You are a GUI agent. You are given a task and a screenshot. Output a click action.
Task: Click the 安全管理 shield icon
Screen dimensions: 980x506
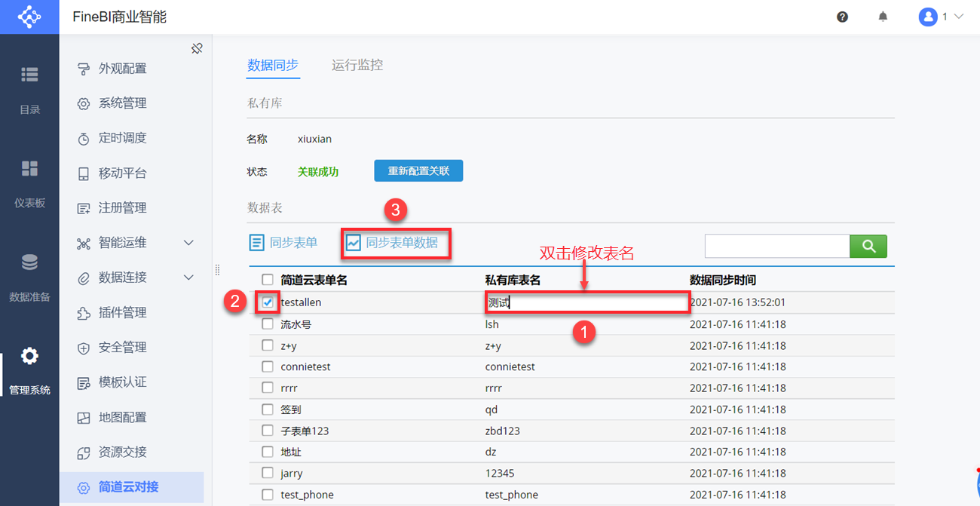pyautogui.click(x=84, y=348)
